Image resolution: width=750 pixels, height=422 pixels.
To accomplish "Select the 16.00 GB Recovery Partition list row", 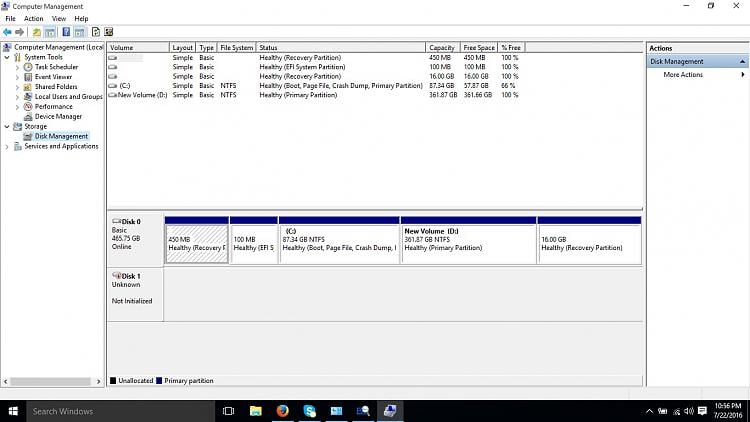I will pos(314,76).
